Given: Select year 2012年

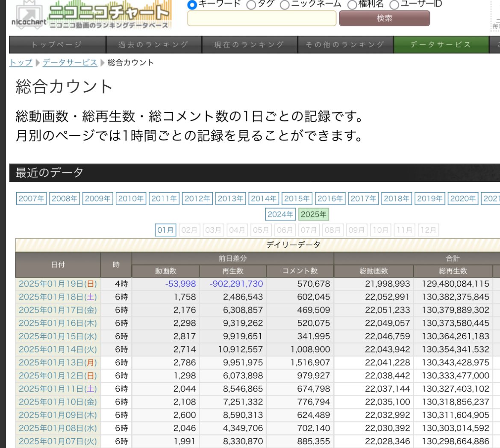Looking at the screenshot, I should point(197,199).
